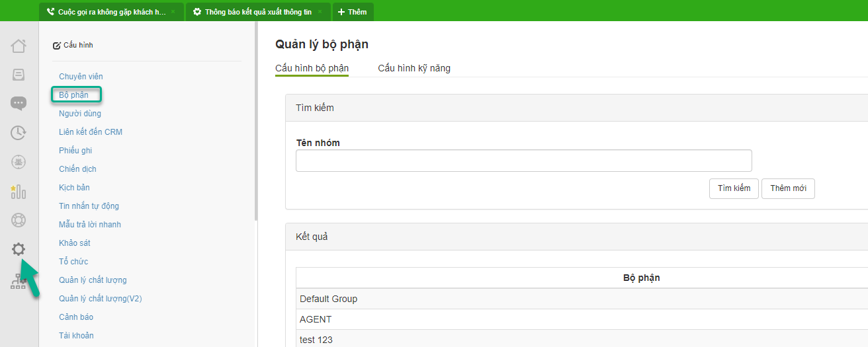The height and width of the screenshot is (347, 868).
Task: Select 'Default Group' row in results table
Action: tap(329, 299)
